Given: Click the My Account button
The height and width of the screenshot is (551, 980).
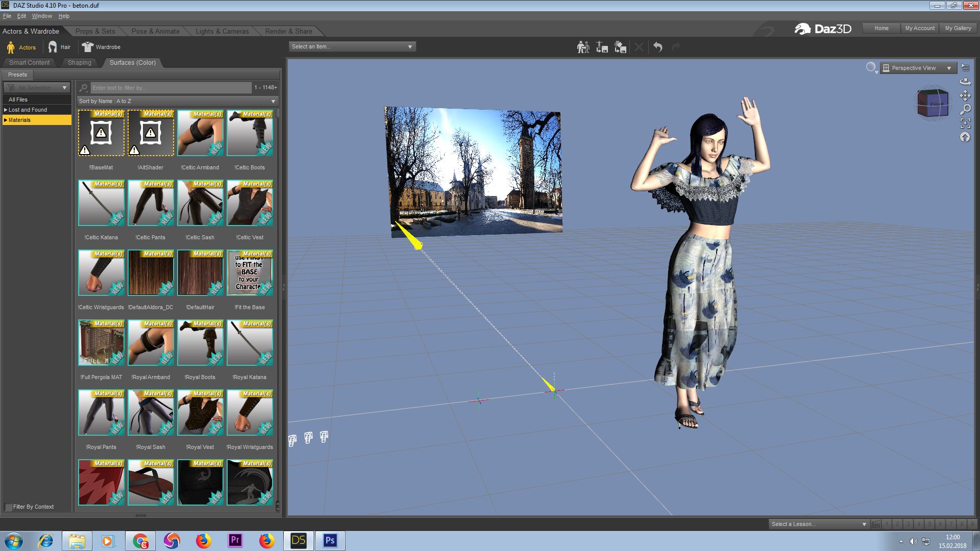Looking at the screenshot, I should [x=919, y=28].
